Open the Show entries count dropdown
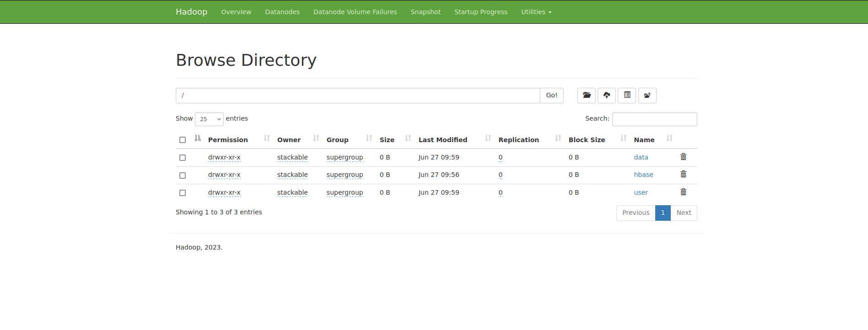 (x=209, y=119)
